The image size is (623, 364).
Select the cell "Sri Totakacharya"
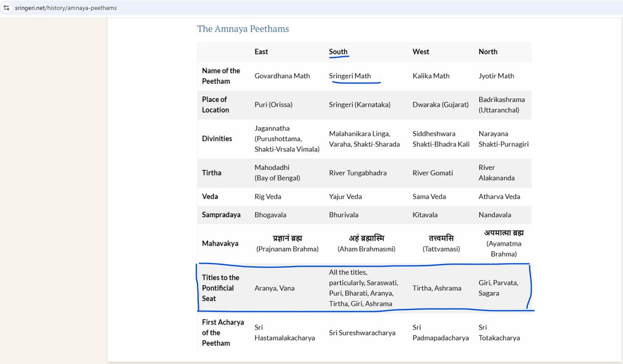499,332
